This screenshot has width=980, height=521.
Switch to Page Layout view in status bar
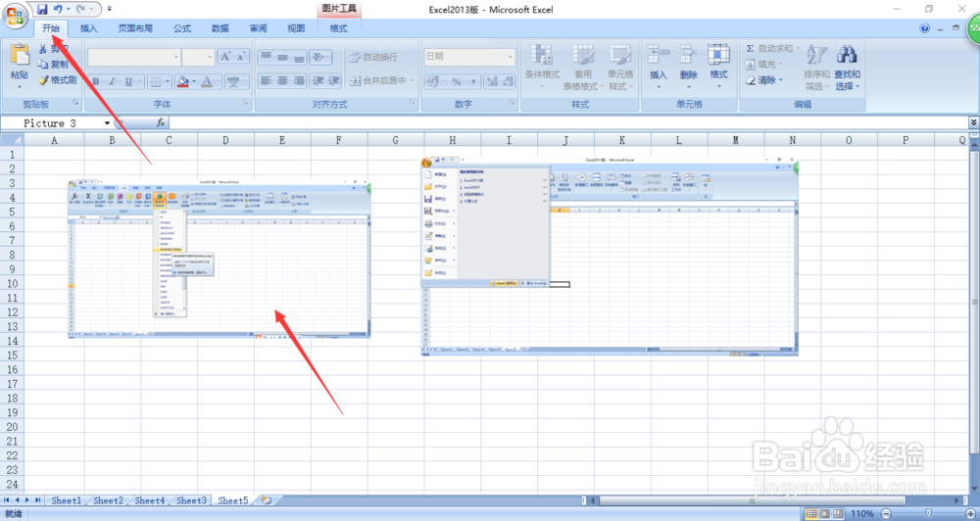pos(824,513)
